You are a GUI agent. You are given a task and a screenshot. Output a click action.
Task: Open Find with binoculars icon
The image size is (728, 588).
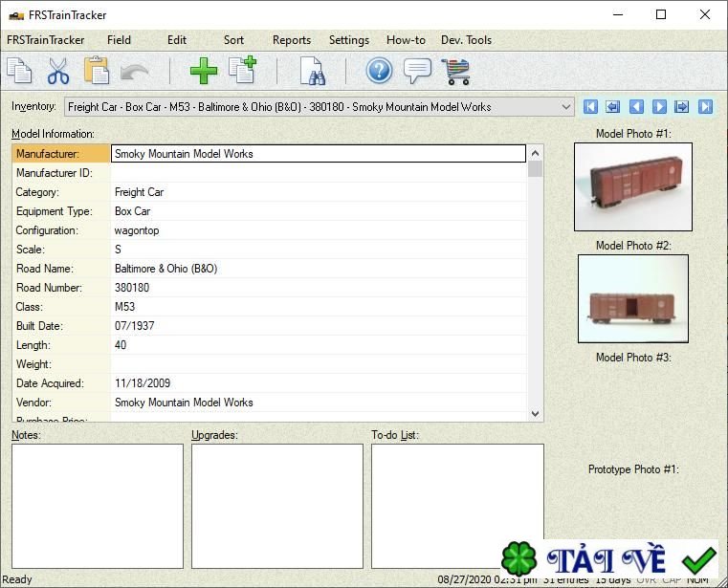pos(312,72)
